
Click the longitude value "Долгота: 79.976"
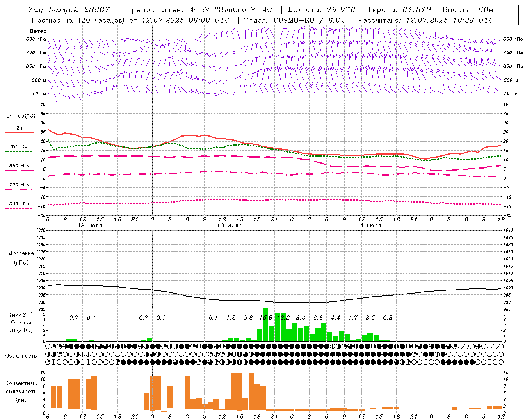322,10
